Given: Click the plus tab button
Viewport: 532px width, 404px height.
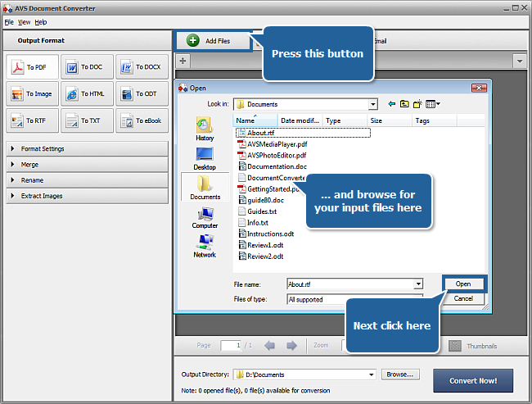Looking at the screenshot, I should pos(183,61).
